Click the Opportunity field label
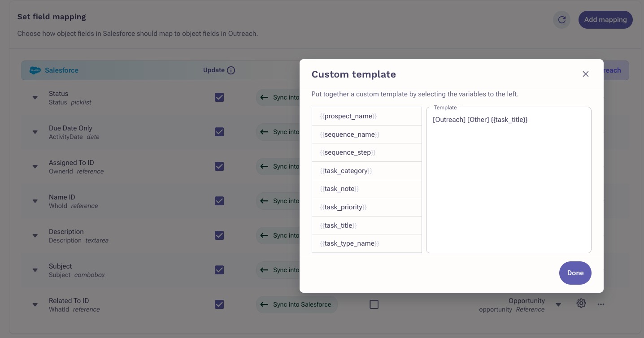 (x=527, y=301)
